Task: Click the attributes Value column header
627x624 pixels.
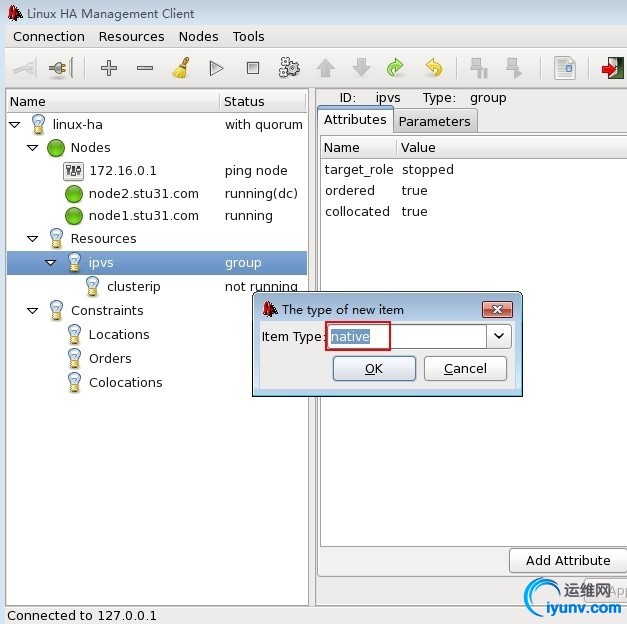Action: pos(512,148)
